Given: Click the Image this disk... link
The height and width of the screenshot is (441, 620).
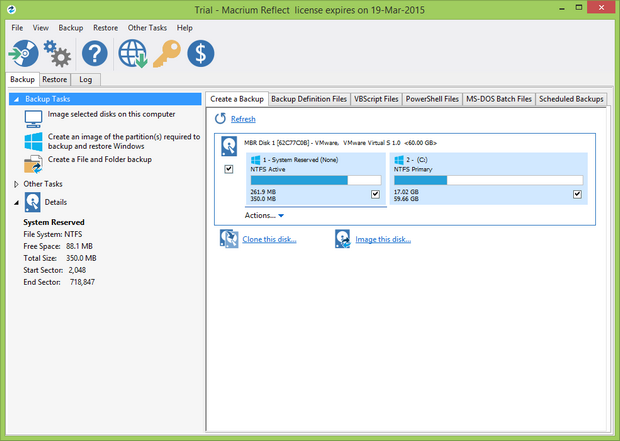Looking at the screenshot, I should tap(383, 239).
